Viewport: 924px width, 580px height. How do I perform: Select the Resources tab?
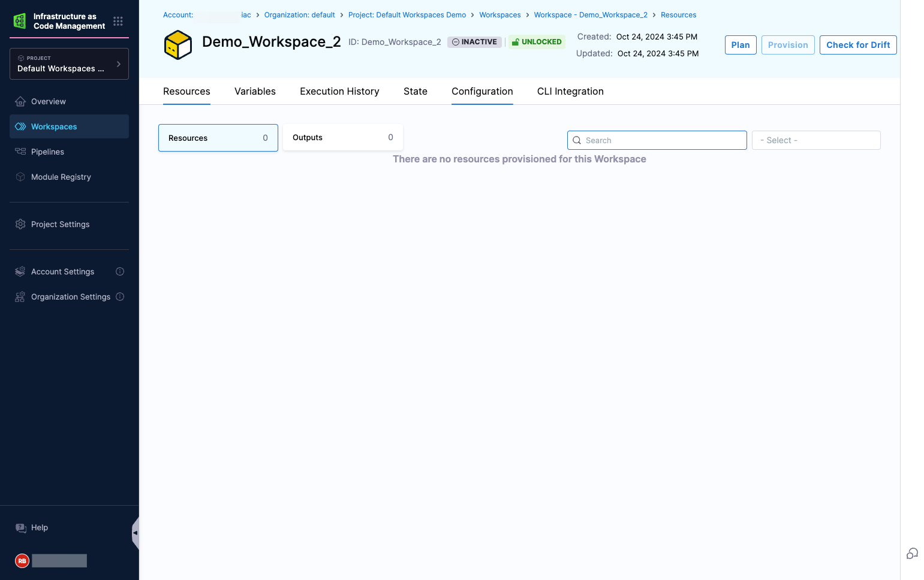186,91
